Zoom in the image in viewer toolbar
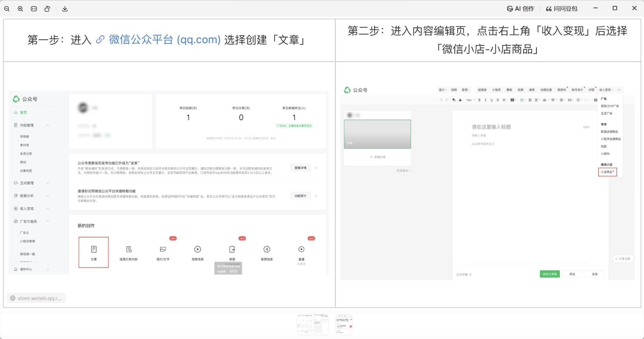This screenshot has width=644, height=339. (20, 9)
